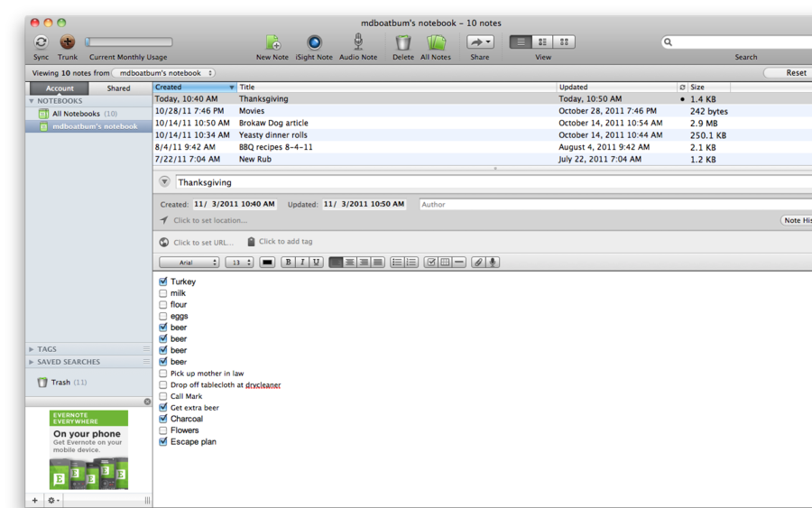Switch to the Shared tab

[x=118, y=88]
